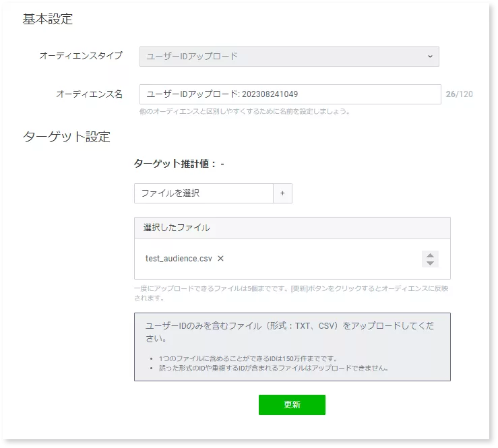Open the オーディエンスタイプ dropdown
Image resolution: width=498 pixels, height=448 pixels.
point(288,57)
